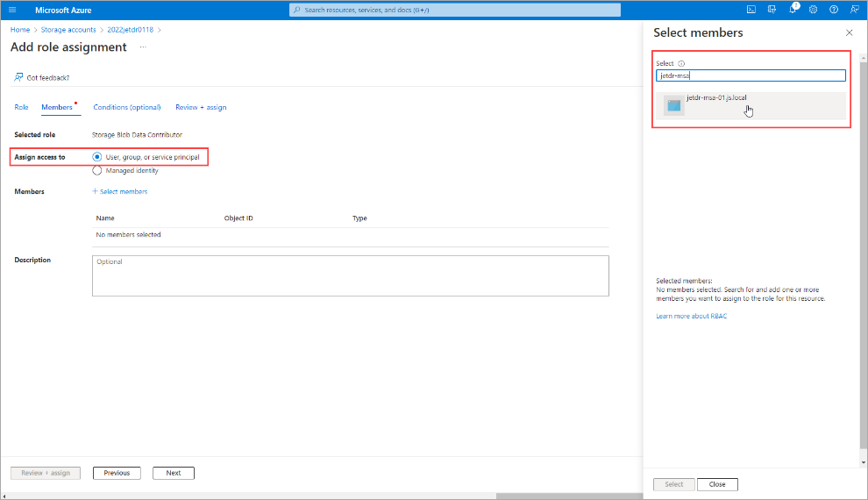The height and width of the screenshot is (500, 868).
Task: Switch to the Role tab
Action: [21, 107]
